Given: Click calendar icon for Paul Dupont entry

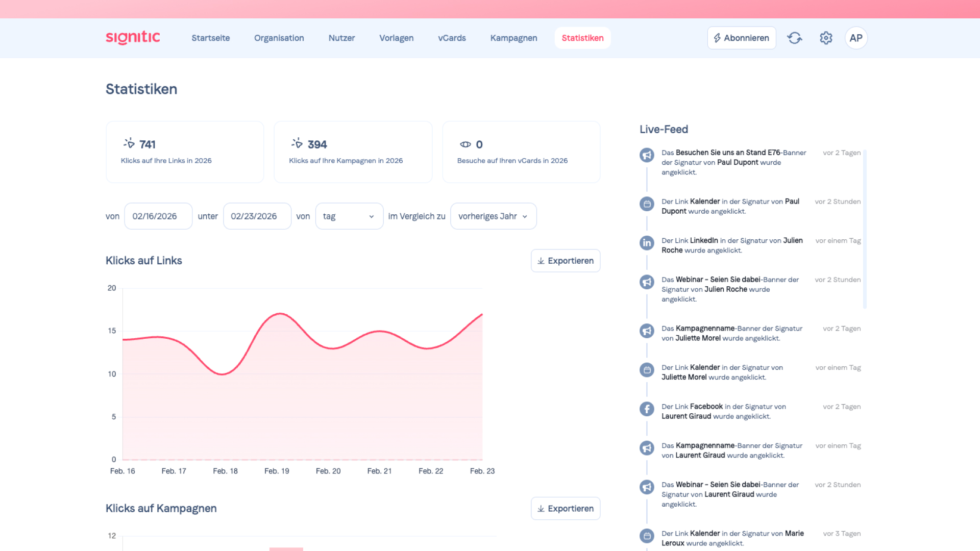Looking at the screenshot, I should pyautogui.click(x=647, y=204).
